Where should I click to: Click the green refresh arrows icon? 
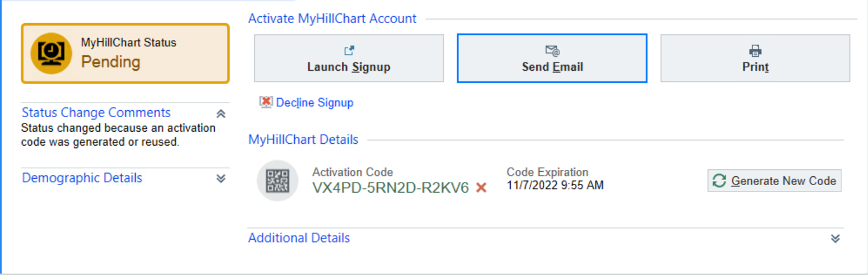pos(719,180)
